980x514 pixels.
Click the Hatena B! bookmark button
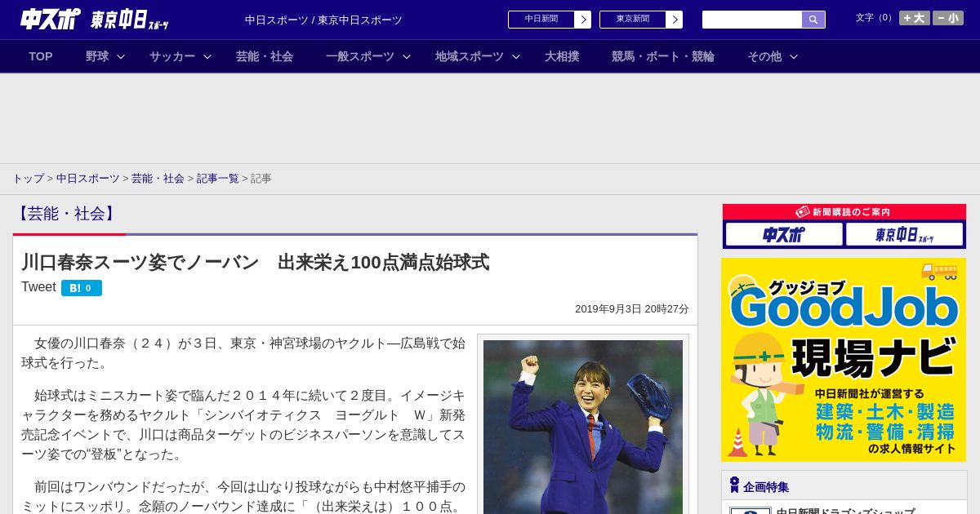(x=82, y=288)
